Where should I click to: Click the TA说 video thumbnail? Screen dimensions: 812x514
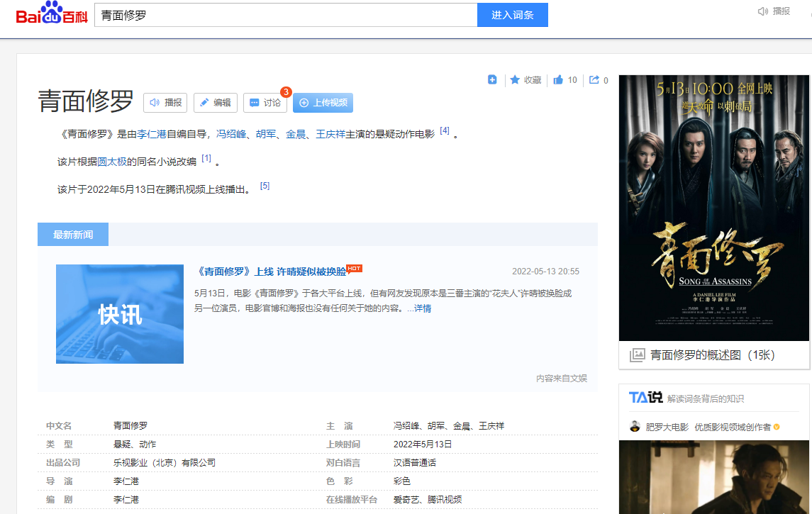click(x=713, y=477)
